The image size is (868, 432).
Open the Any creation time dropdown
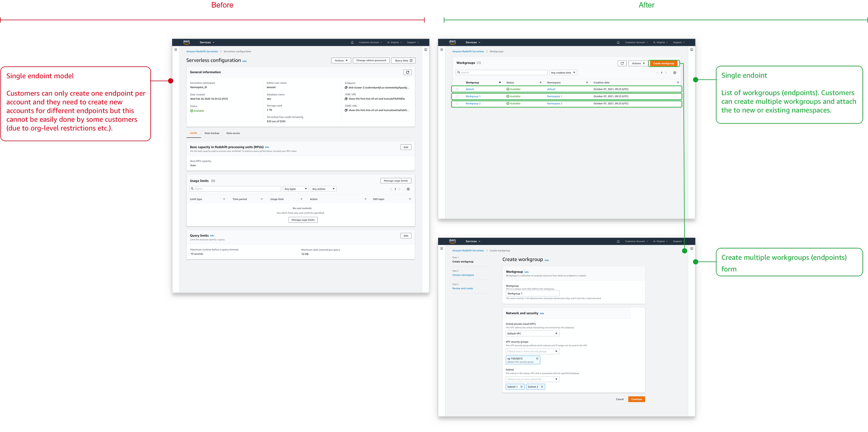pos(563,73)
